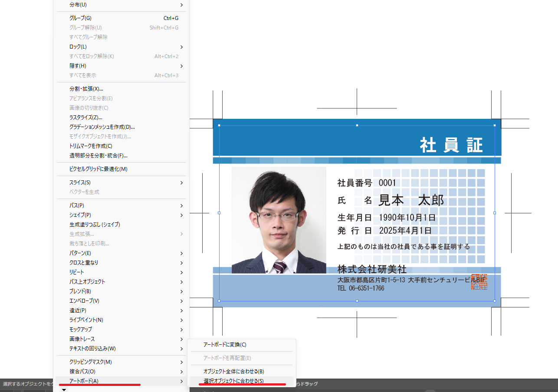Expand the ロック(L) submenu
558x392 pixels.
[78, 47]
